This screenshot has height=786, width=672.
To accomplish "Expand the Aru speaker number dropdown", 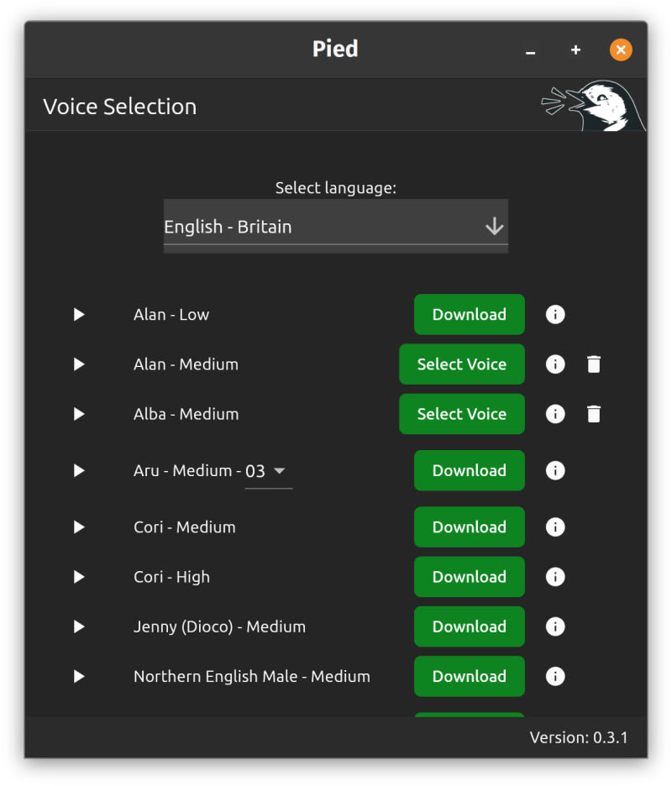I will [x=269, y=471].
